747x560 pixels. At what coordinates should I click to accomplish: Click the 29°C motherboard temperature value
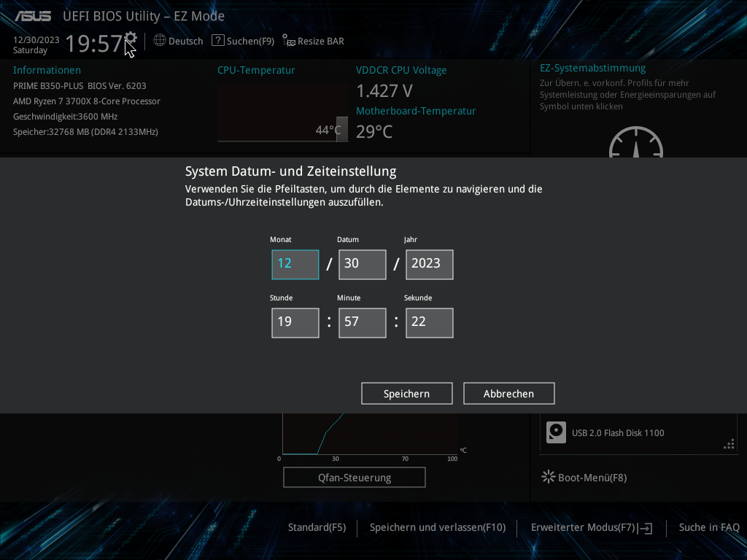(374, 131)
